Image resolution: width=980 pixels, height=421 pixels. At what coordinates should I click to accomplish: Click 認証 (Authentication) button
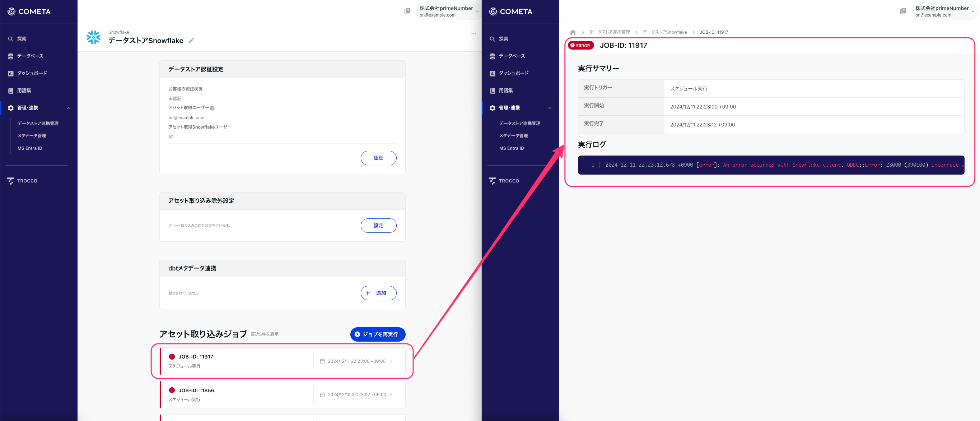(x=378, y=158)
